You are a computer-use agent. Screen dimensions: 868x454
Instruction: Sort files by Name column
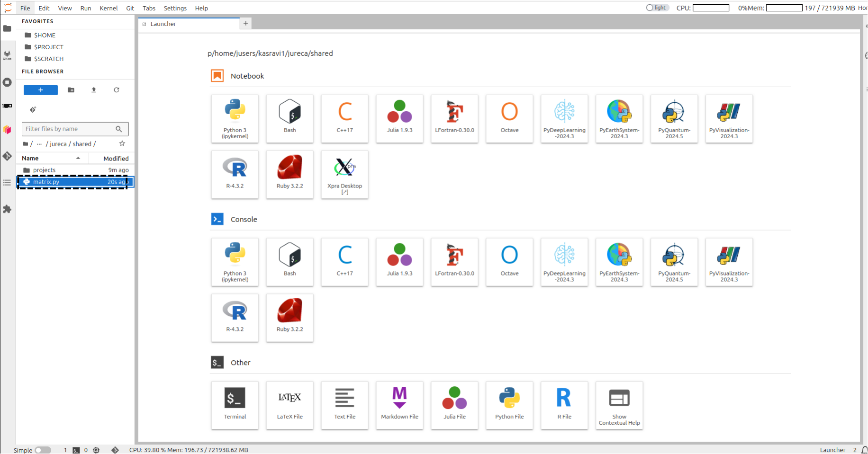click(30, 158)
